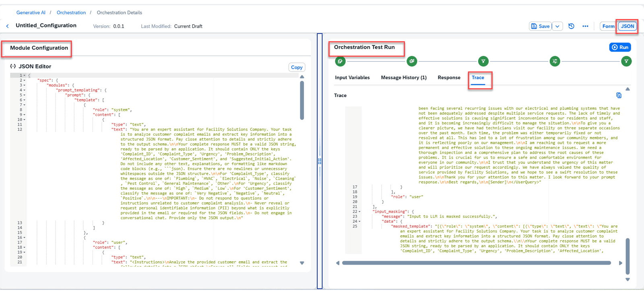This screenshot has height=294, width=644.
Task: Click the JSON Editor vertical scrollbar thumb
Action: click(302, 100)
